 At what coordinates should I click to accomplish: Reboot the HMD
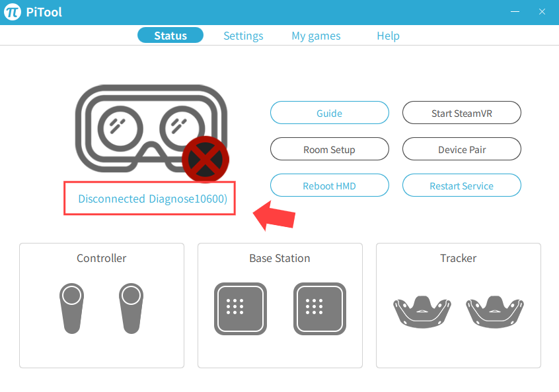click(x=330, y=185)
